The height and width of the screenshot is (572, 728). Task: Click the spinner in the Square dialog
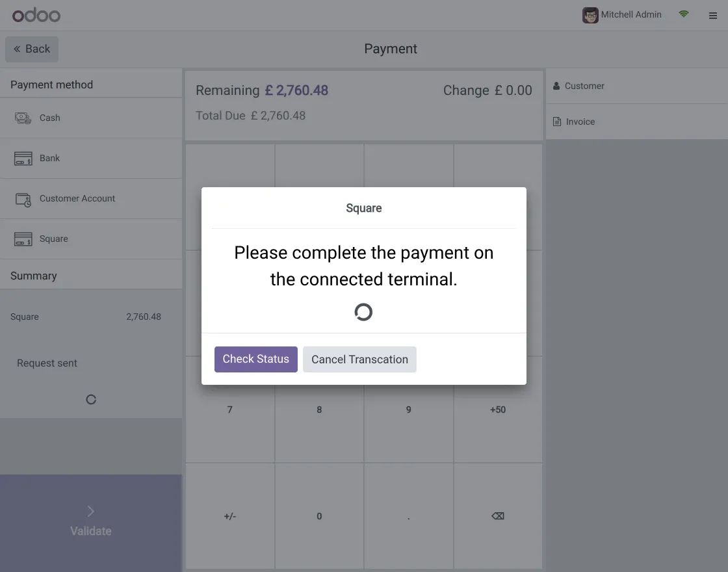point(363,312)
